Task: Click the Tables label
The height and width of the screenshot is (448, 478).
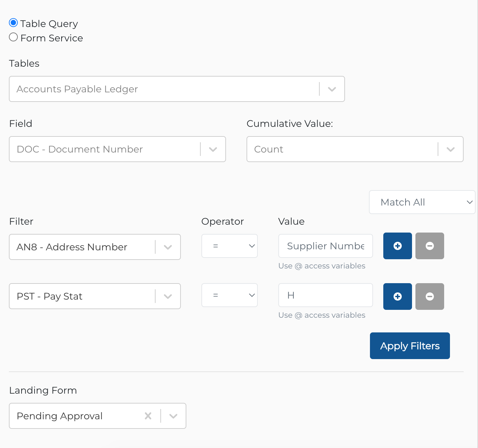Action: coord(24,63)
